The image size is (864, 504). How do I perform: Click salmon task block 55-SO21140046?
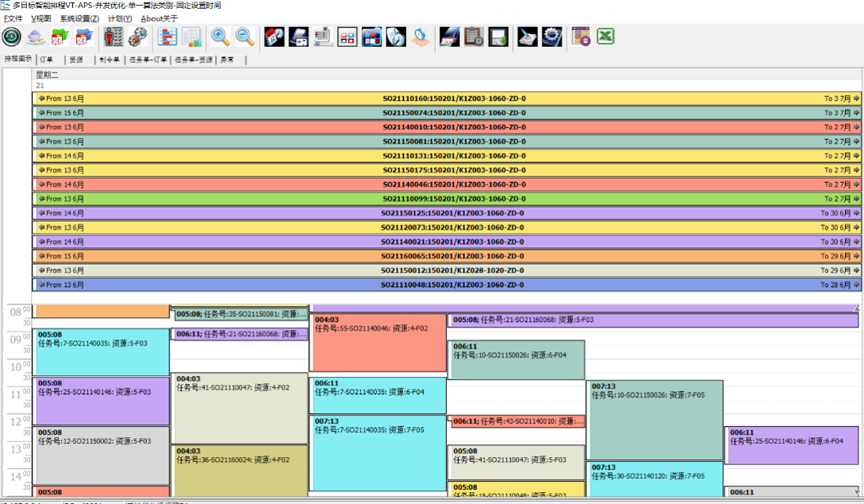378,343
